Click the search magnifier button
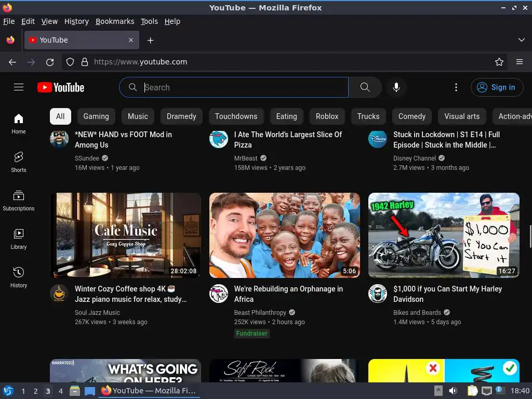 pos(365,87)
